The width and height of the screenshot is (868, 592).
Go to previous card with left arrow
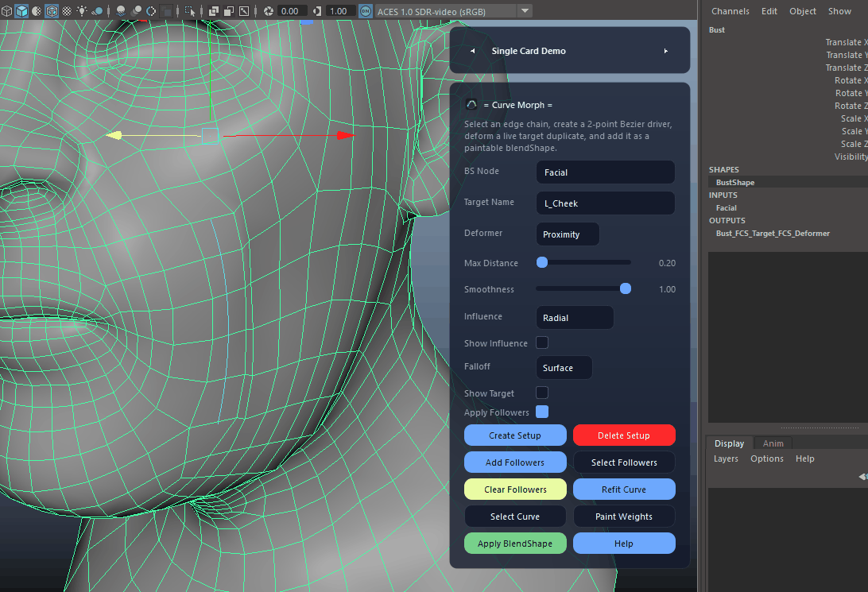472,51
